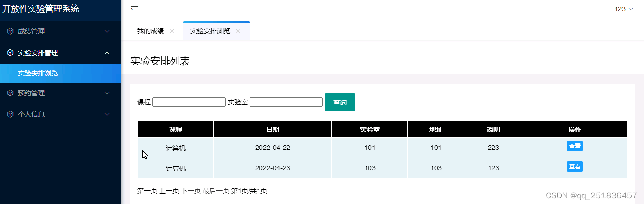Click 查看 for the 2022-04-22 row

point(574,146)
